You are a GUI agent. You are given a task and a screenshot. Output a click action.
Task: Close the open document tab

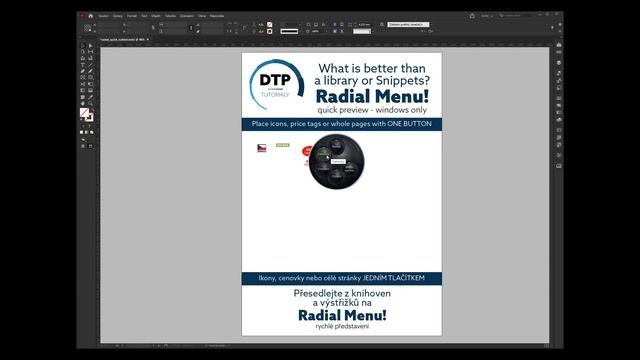coord(148,40)
